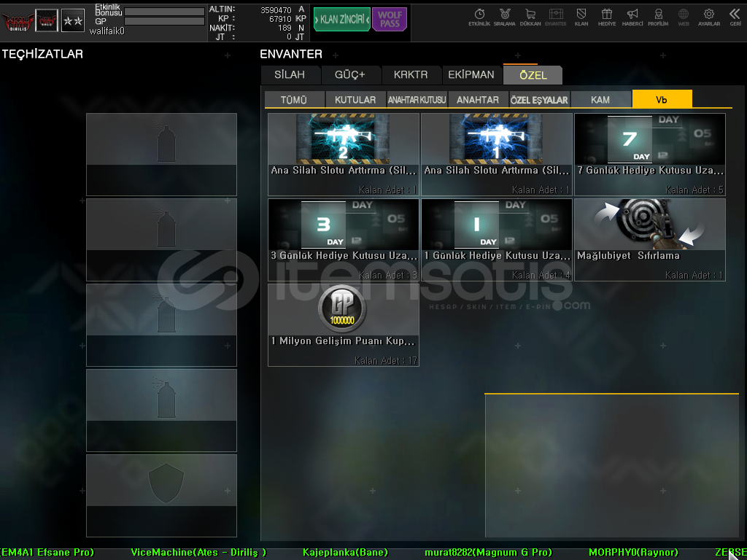Select the KAM sub-tab
The image size is (747, 560).
click(600, 99)
